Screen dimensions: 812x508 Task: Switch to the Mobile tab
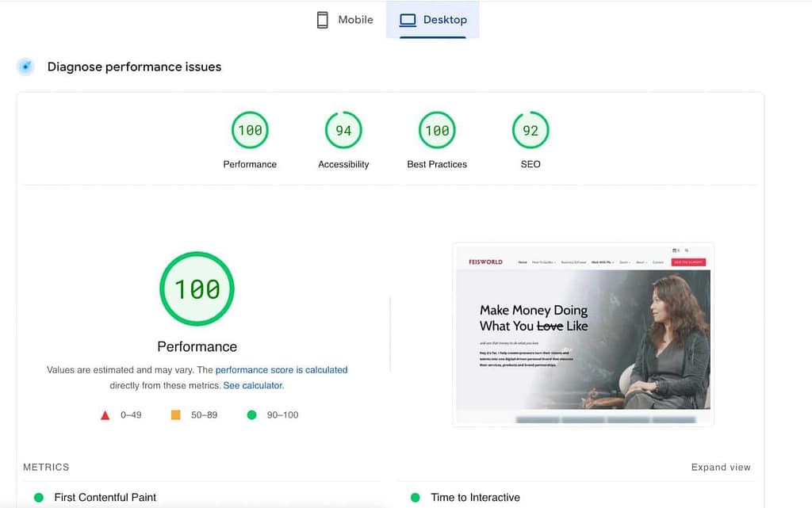click(x=345, y=20)
